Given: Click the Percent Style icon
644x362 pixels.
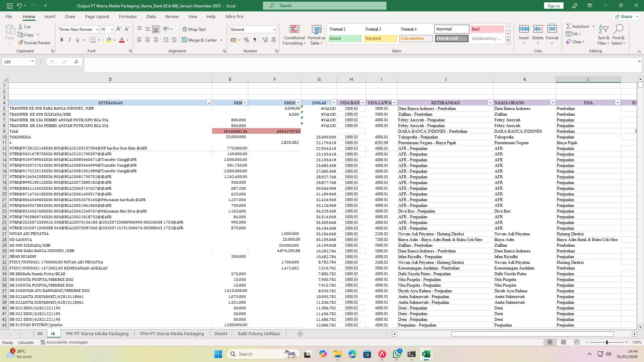Looking at the screenshot, I should 247,40.
